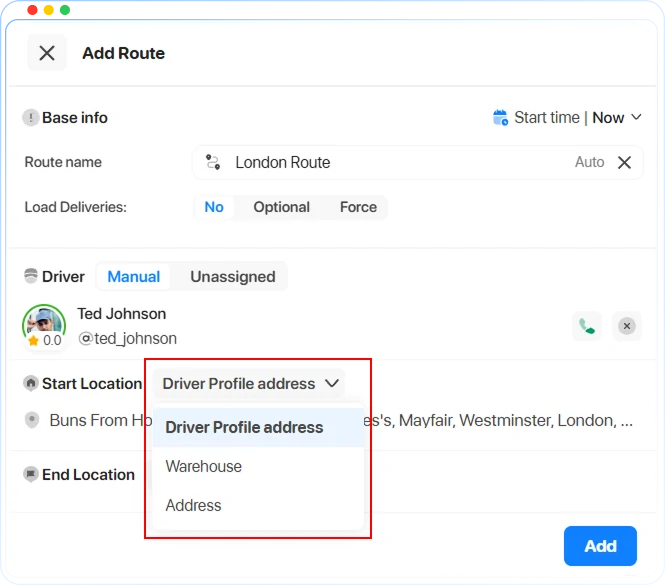Click the driver rating star icon
This screenshot has height=585, width=665.
click(x=34, y=340)
